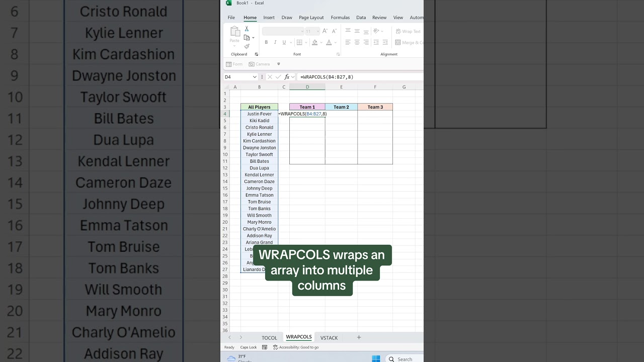Confirm formula entry checkmark
This screenshot has width=644, height=362.
278,77
